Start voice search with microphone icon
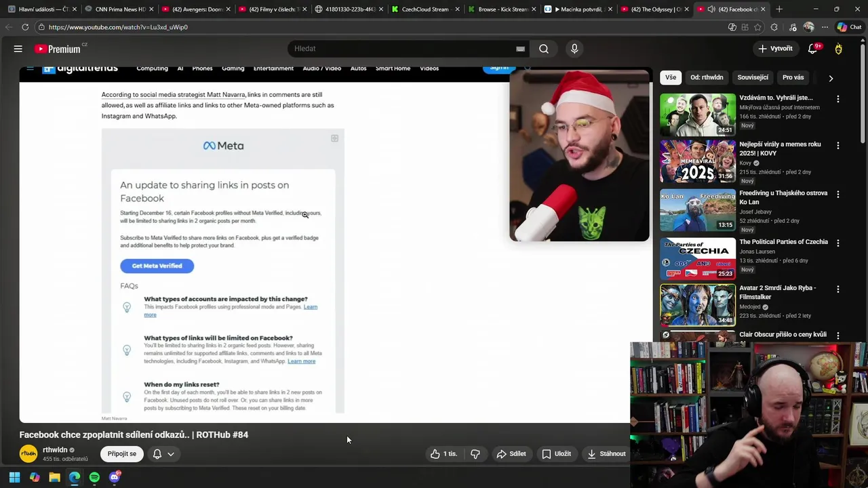868x488 pixels. click(x=574, y=49)
